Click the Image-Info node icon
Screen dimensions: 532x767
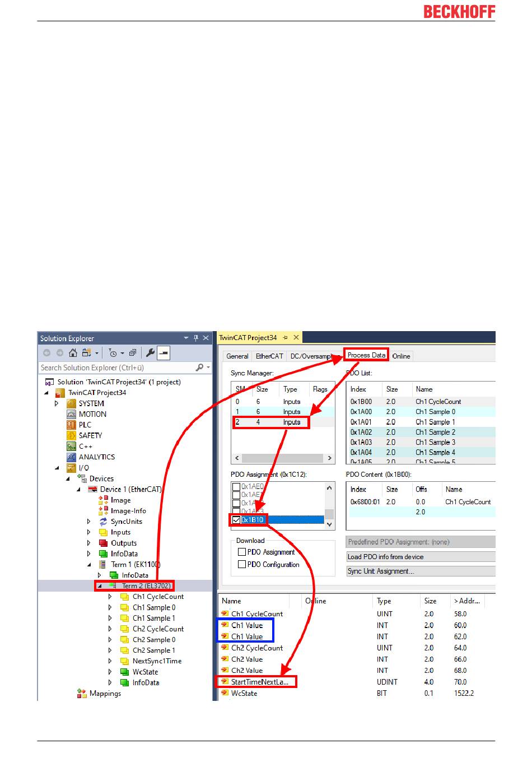103,511
